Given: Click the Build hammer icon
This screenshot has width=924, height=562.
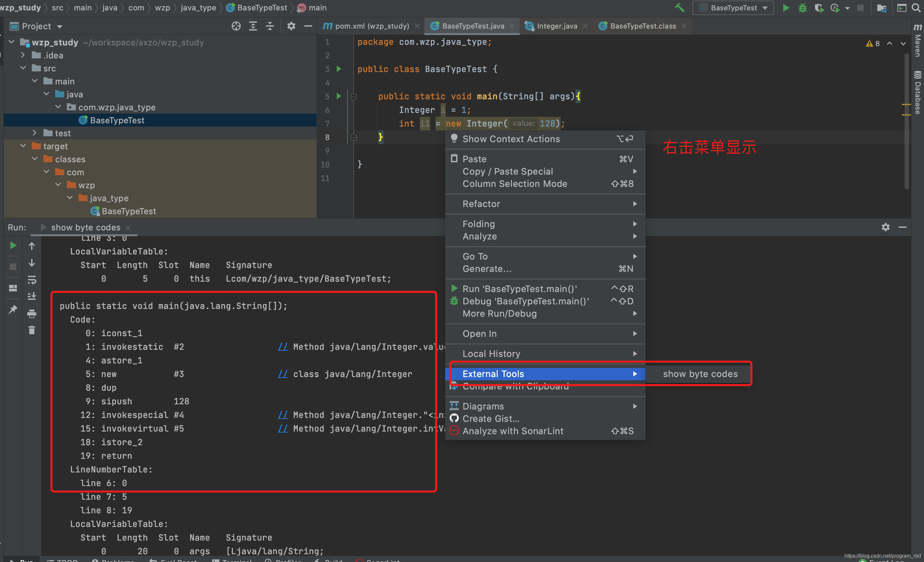Looking at the screenshot, I should pyautogui.click(x=679, y=8).
